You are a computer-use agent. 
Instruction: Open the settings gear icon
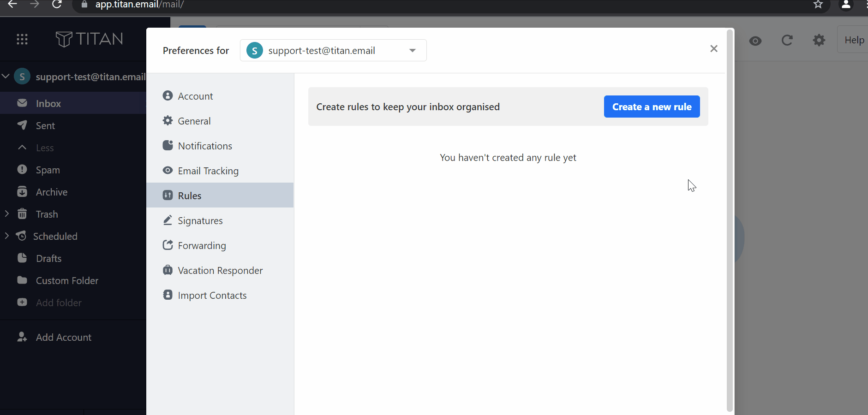(819, 41)
